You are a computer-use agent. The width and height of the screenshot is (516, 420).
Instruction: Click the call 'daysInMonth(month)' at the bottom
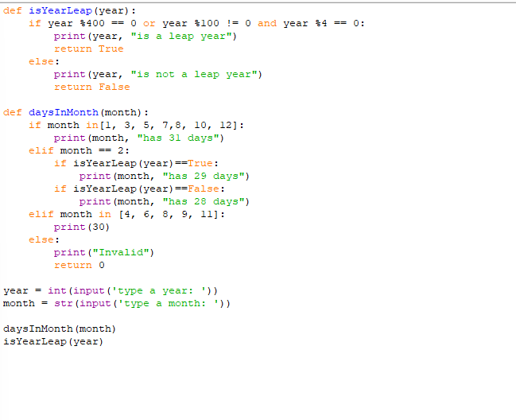pos(60,329)
